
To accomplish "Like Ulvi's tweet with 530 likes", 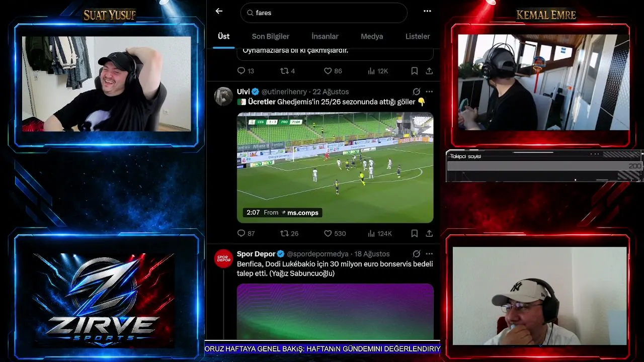I will [x=335, y=233].
